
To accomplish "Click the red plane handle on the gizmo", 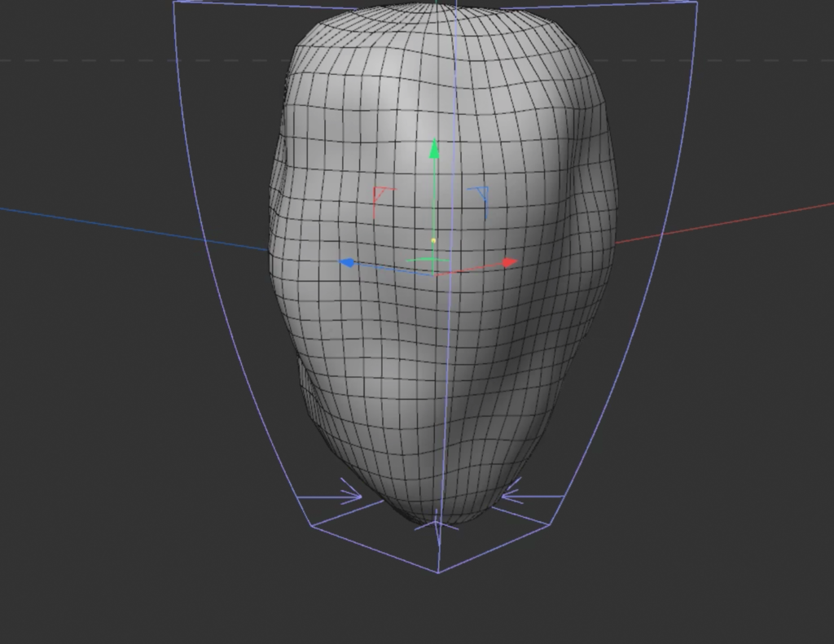I will (380, 196).
